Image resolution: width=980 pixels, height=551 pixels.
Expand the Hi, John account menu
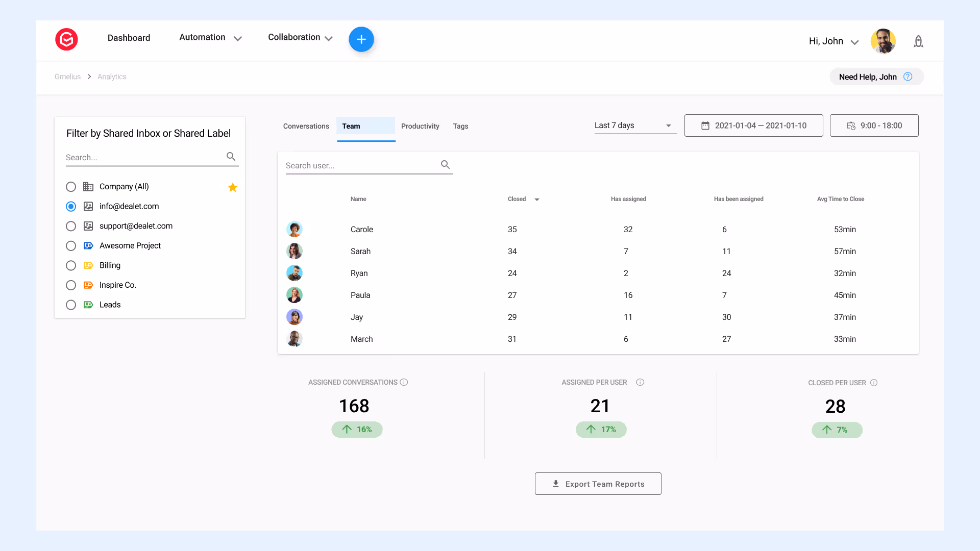[x=855, y=42]
